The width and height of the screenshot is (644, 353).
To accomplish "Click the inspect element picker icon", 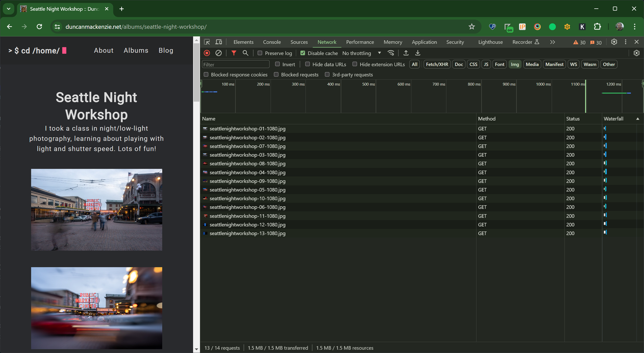I will coord(207,42).
